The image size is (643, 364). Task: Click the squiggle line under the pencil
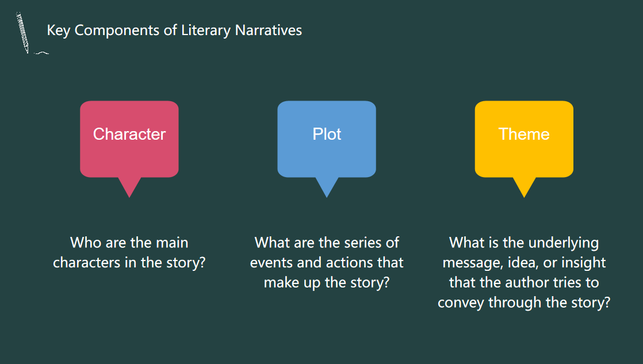41,53
